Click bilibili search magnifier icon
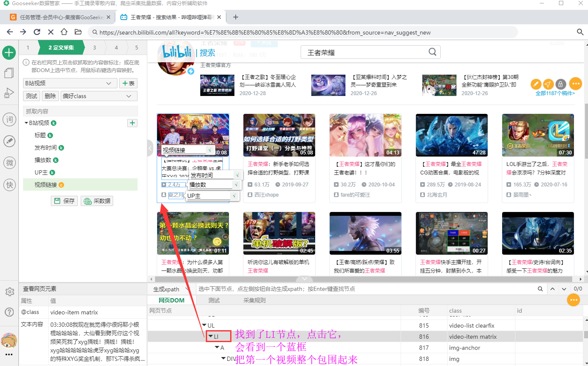This screenshot has height=366, width=588. [432, 52]
